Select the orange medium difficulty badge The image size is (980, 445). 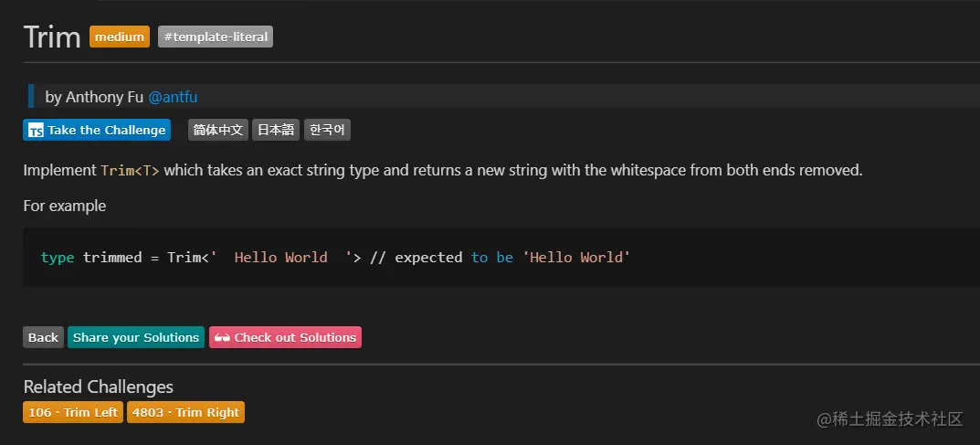[120, 37]
